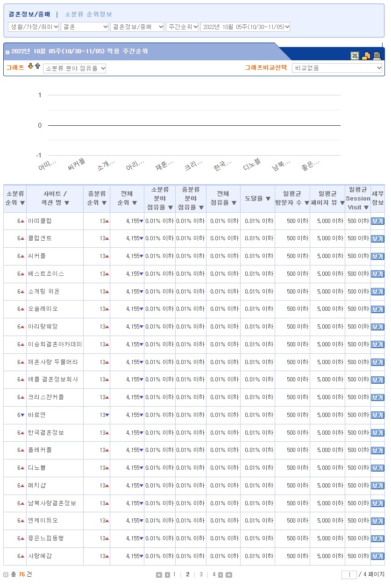Go to the first page icon
Viewport: 391px width, 588px height.
tap(159, 575)
